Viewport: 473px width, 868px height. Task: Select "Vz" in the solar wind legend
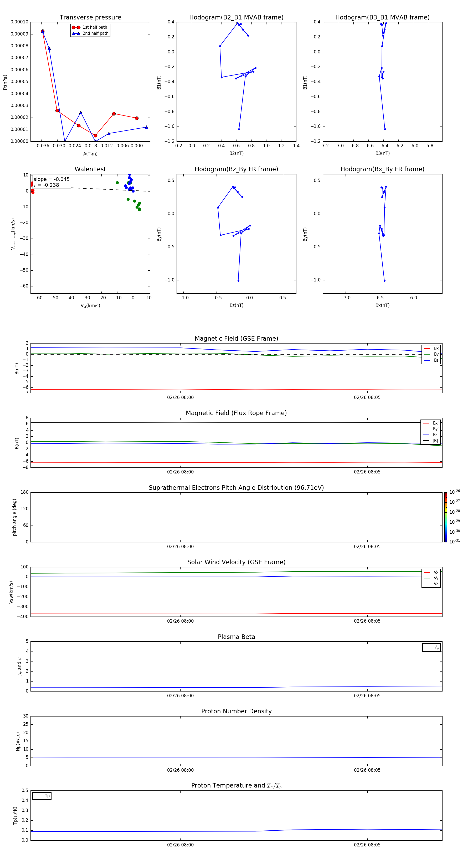(431, 584)
